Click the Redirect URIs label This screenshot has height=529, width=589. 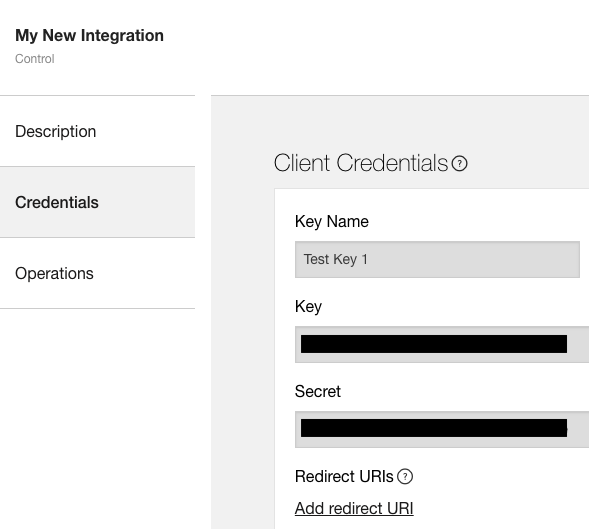point(344,476)
